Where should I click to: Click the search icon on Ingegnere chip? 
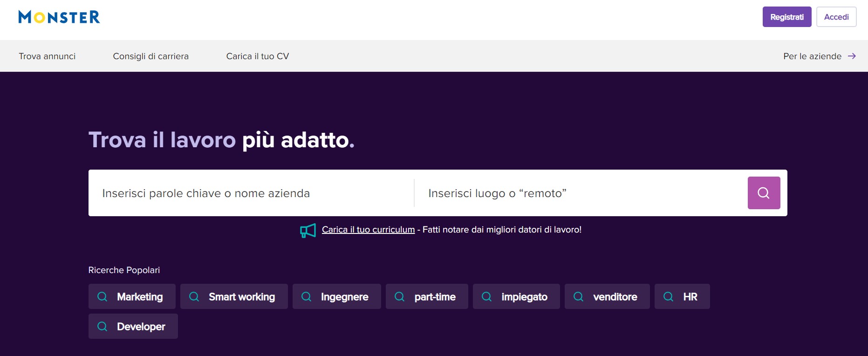[306, 297]
